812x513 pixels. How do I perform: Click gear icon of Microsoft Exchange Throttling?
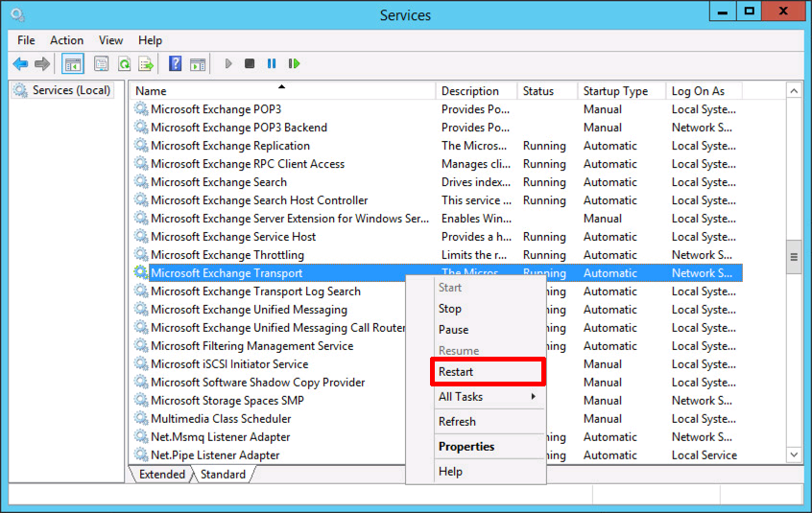click(x=140, y=254)
